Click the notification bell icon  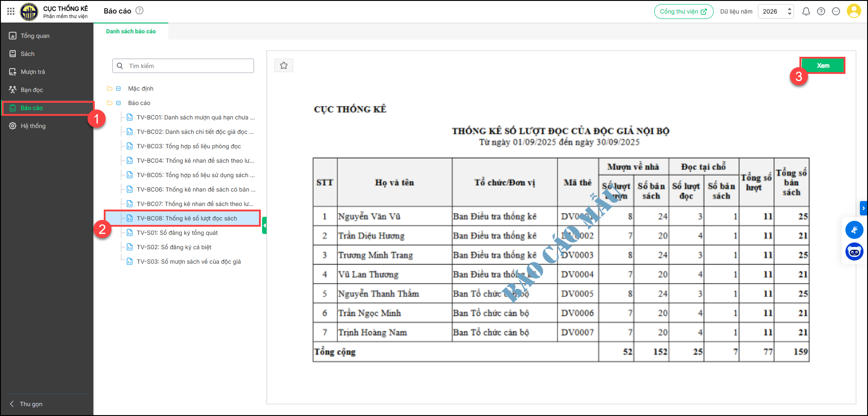click(806, 12)
